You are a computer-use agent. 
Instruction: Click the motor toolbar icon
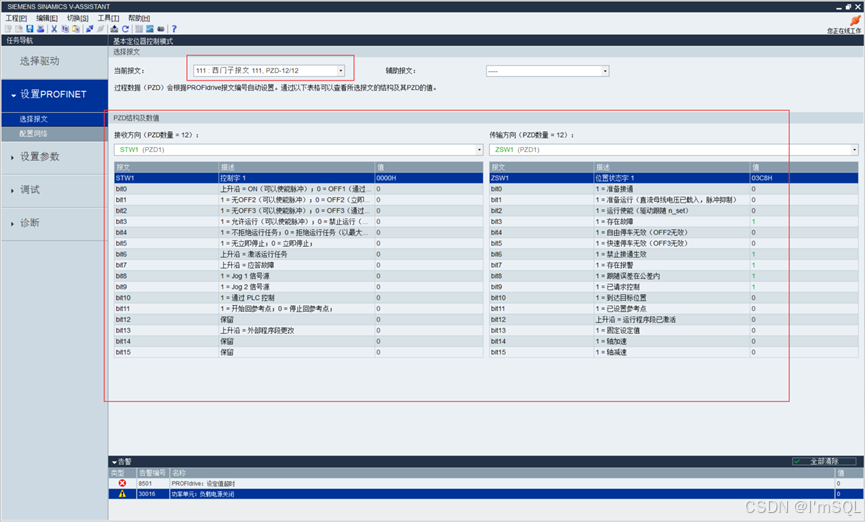(161, 29)
